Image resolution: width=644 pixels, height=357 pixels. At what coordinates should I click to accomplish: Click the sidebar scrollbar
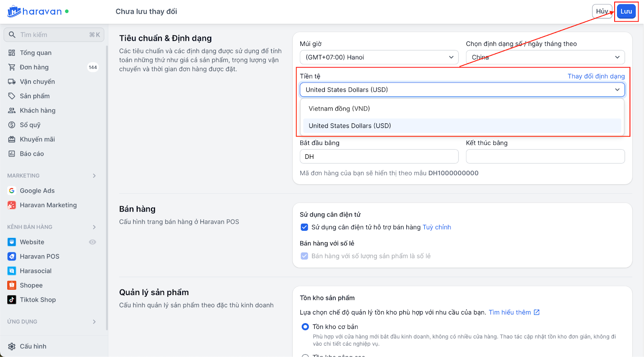point(107,188)
